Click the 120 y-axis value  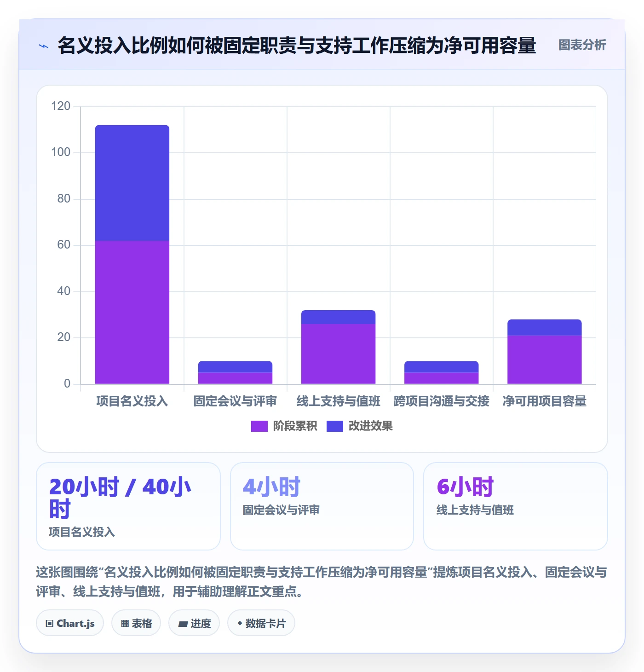tap(61, 106)
